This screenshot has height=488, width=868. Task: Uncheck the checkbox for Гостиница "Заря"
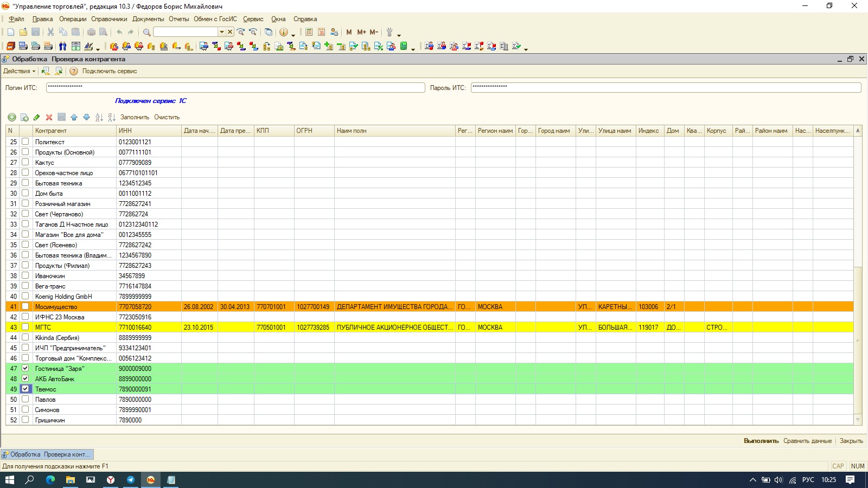tap(25, 368)
